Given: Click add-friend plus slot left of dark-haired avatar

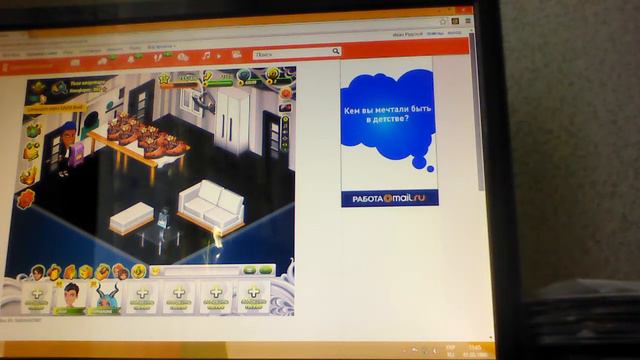Looking at the screenshot, I should click(37, 298).
